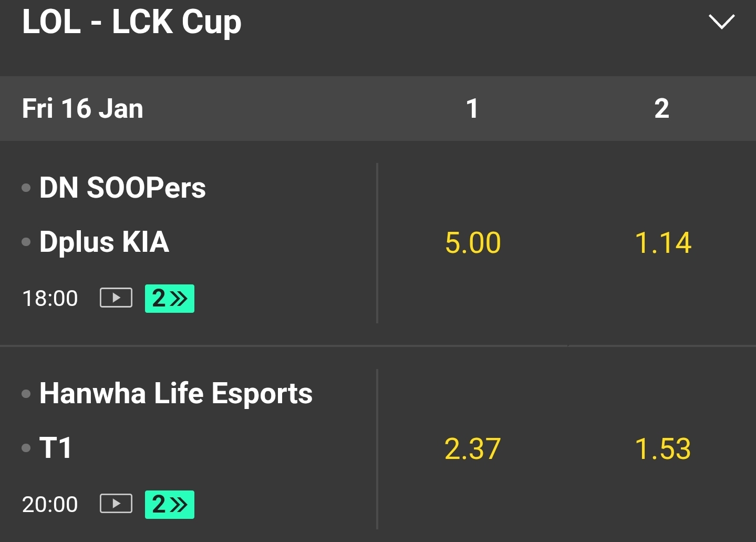Screen dimensions: 756x542
Task: Open more markets badge for 20:00 match
Action: coord(169,504)
